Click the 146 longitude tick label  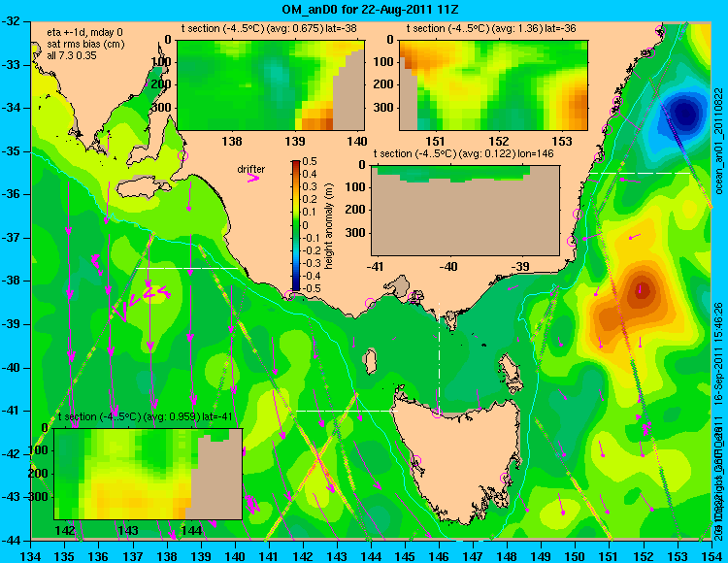pyautogui.click(x=439, y=554)
